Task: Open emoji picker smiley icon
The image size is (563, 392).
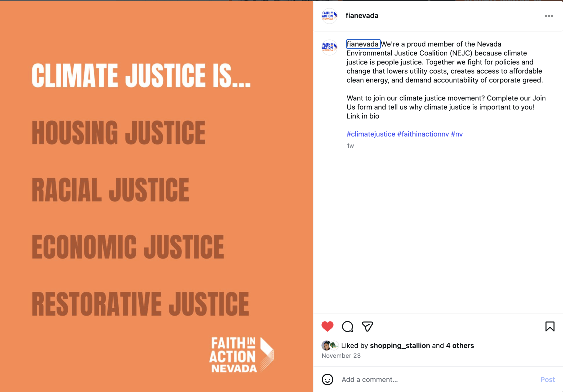Action: click(327, 379)
